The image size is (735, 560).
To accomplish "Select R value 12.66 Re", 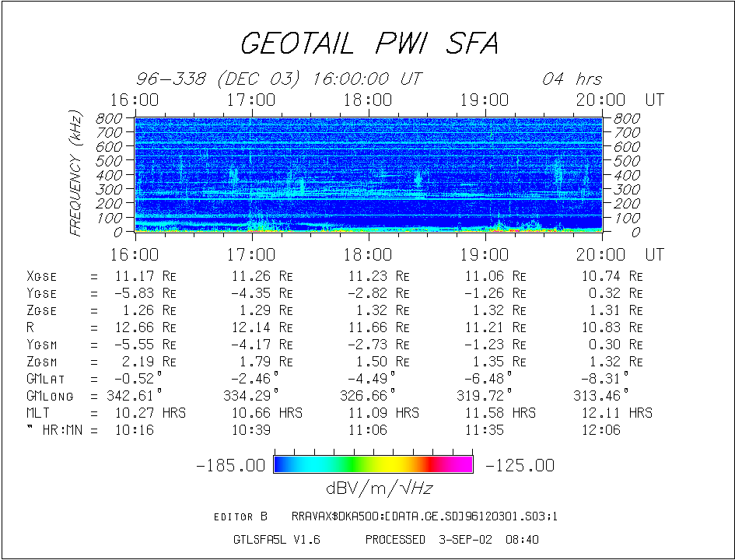I will (x=145, y=327).
